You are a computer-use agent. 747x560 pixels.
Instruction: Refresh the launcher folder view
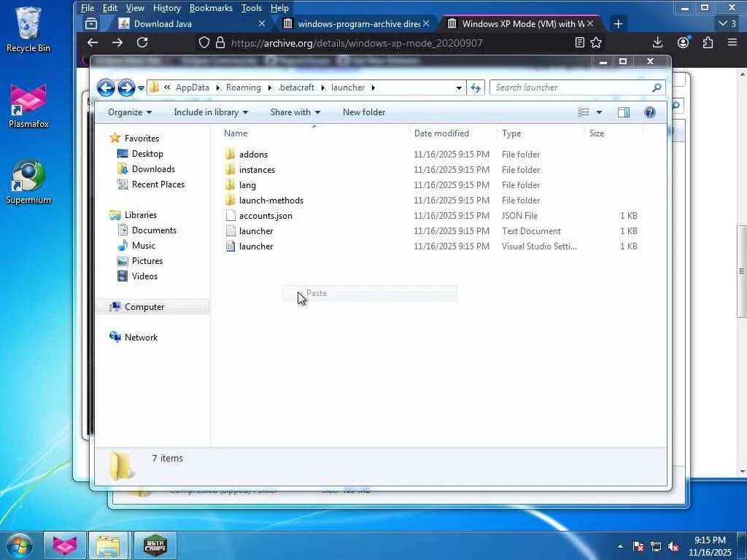tap(476, 87)
